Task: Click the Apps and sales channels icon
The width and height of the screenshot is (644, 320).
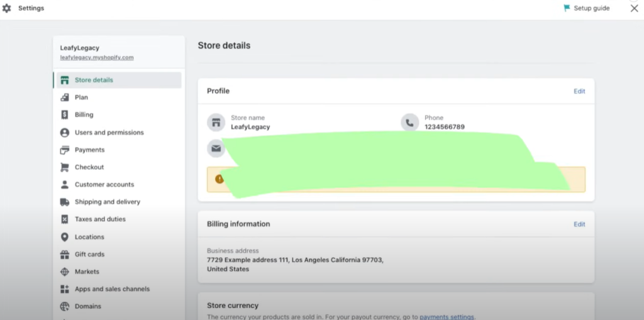Action: (x=65, y=289)
